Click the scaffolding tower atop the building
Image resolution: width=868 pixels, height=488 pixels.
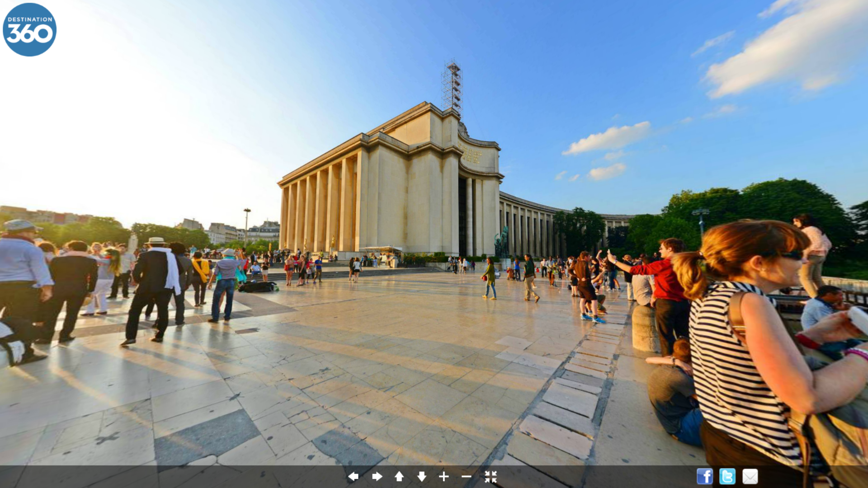[452, 86]
